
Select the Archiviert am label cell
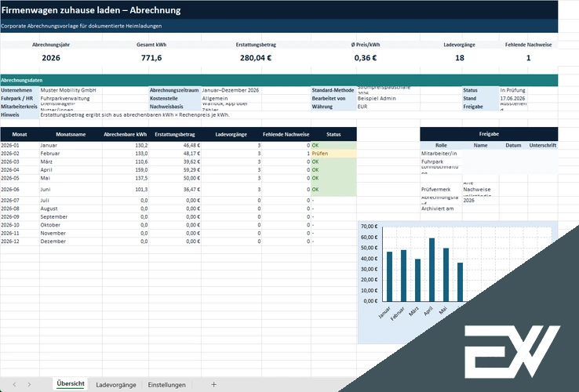coord(441,209)
